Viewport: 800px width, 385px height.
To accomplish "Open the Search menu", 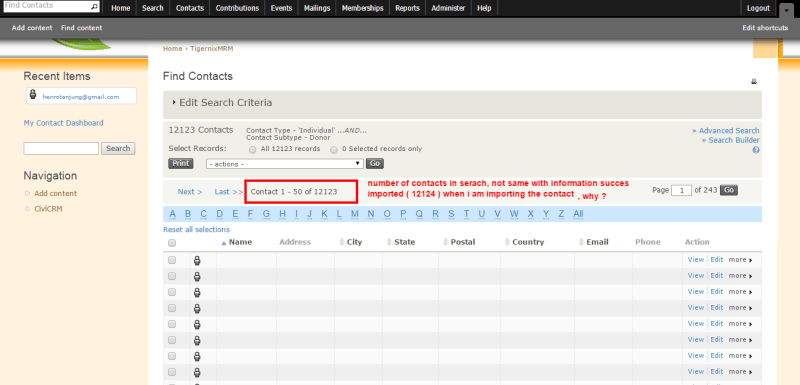I will pos(153,8).
